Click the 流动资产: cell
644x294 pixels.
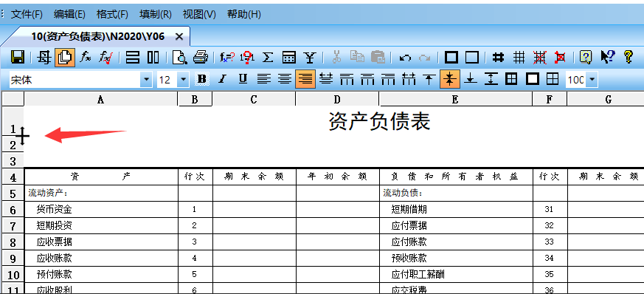click(x=48, y=193)
